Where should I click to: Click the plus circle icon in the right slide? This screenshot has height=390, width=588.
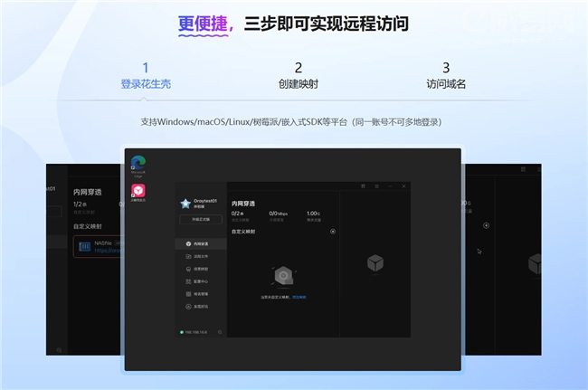pyautogui.click(x=486, y=225)
